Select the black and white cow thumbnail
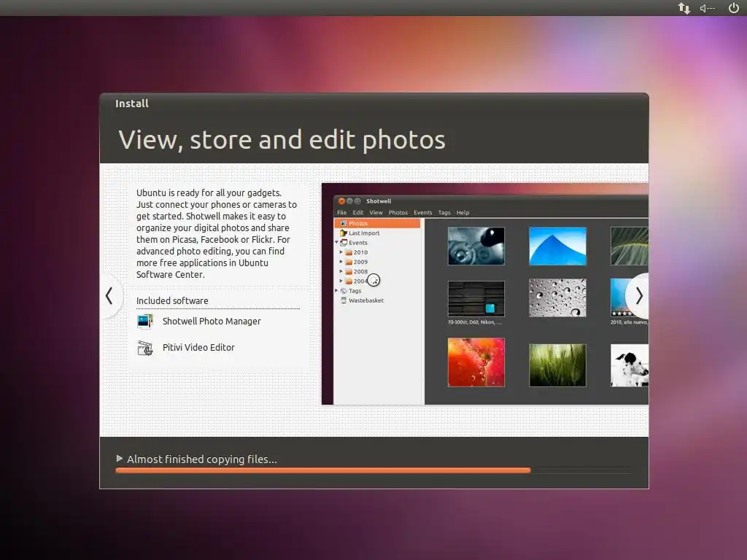747x560 pixels. tap(629, 365)
